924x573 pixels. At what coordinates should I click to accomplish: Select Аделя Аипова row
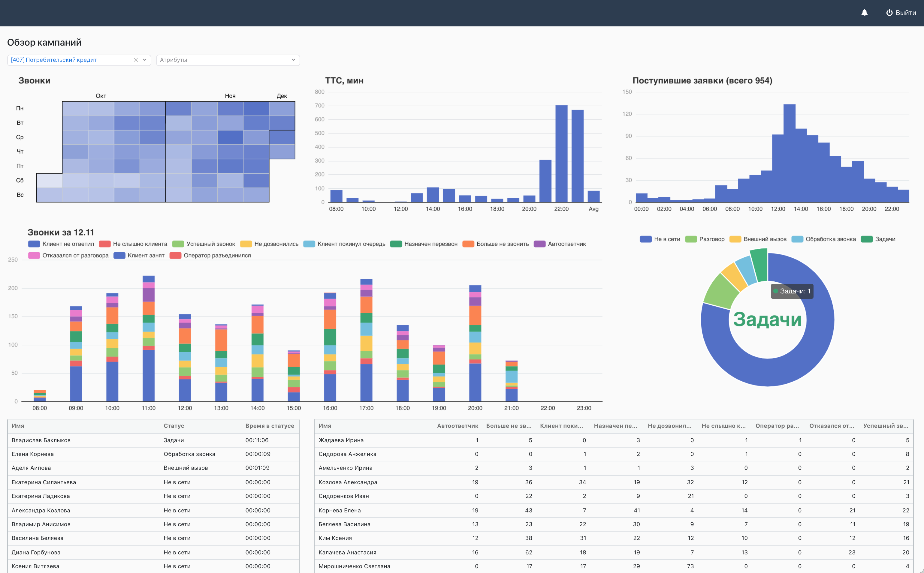click(x=153, y=468)
